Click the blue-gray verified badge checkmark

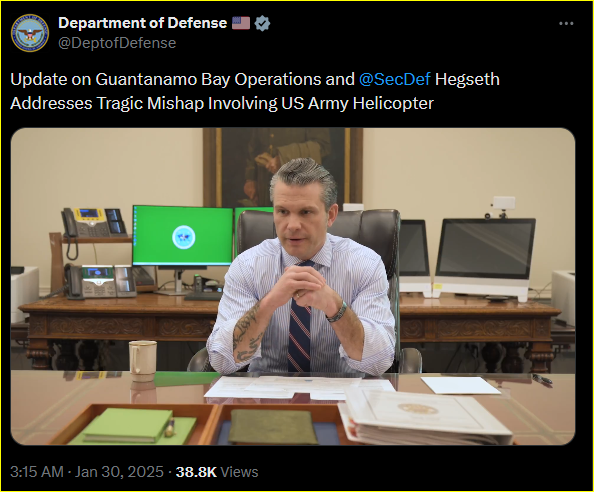pos(262,23)
